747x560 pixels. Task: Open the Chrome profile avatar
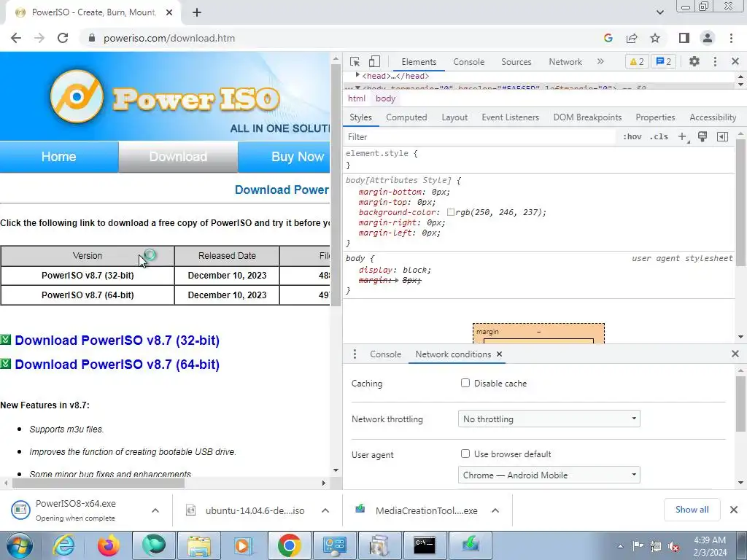coord(708,38)
